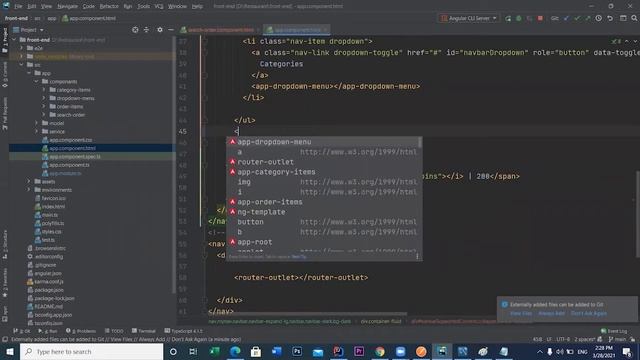Click the UTF-8 encoding status widget
Viewport: 640px width, 360px height.
point(563,339)
